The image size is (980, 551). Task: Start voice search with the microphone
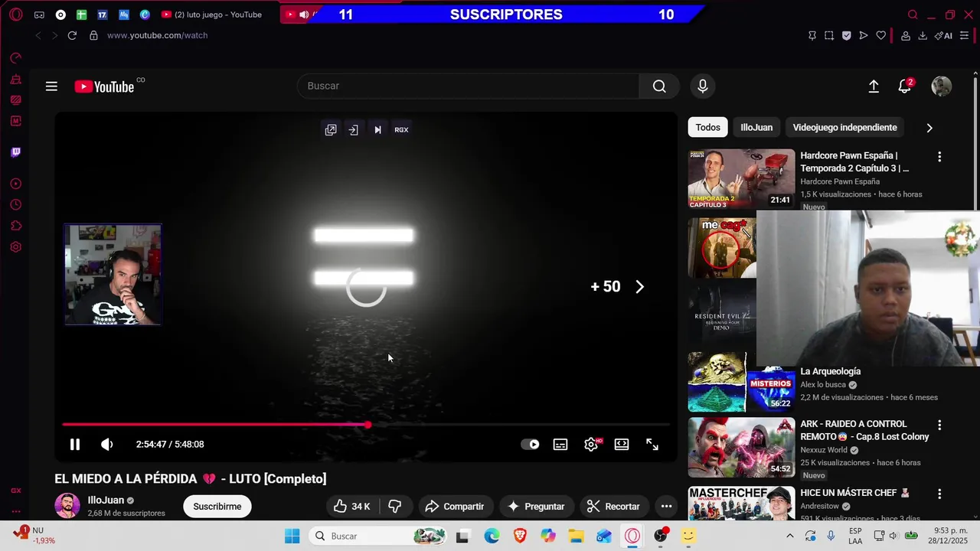703,86
